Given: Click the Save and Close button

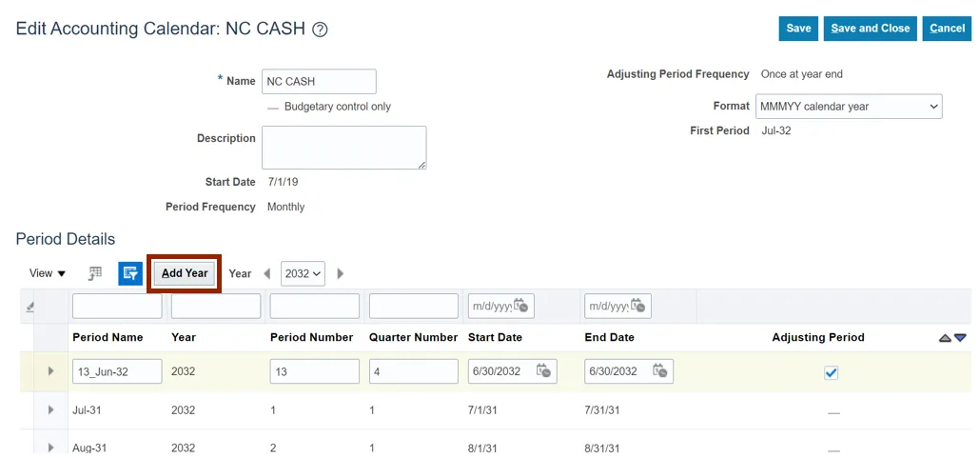Looking at the screenshot, I should coord(870,29).
